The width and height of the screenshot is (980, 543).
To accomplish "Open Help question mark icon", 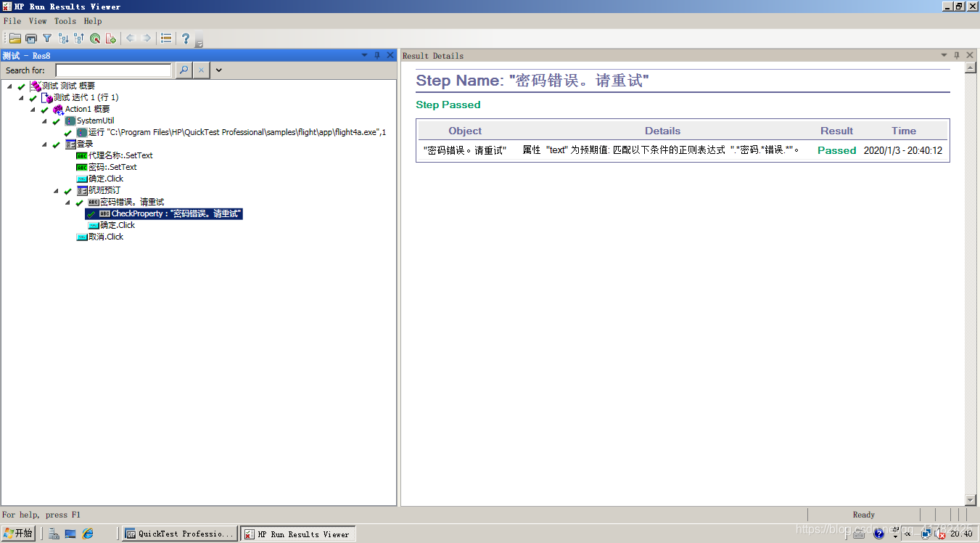I will point(186,38).
